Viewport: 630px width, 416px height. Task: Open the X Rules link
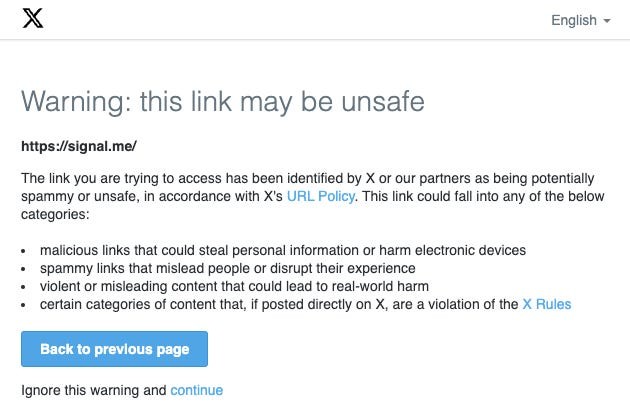546,304
